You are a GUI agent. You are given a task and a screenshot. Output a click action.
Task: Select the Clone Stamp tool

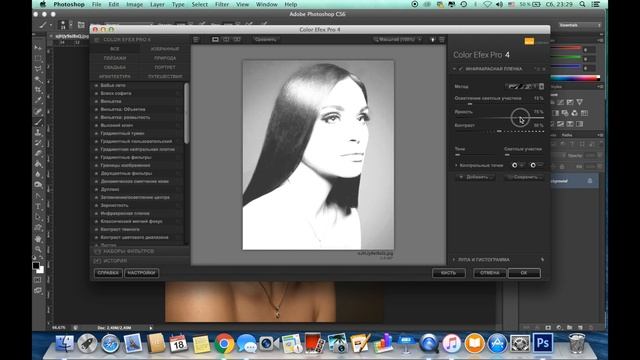(38, 132)
